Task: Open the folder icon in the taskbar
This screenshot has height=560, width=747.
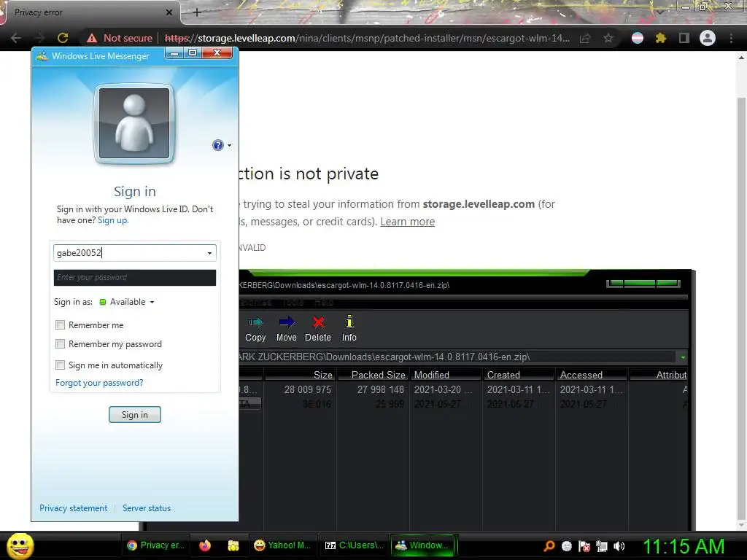Action: pyautogui.click(x=233, y=545)
